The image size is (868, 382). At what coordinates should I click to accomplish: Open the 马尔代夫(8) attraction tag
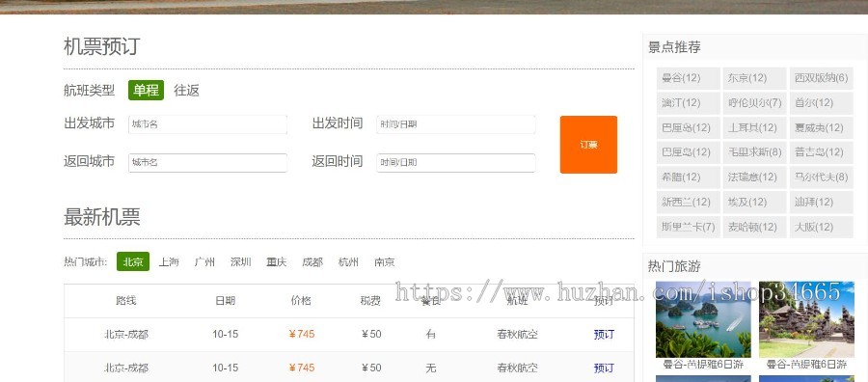pos(821,177)
